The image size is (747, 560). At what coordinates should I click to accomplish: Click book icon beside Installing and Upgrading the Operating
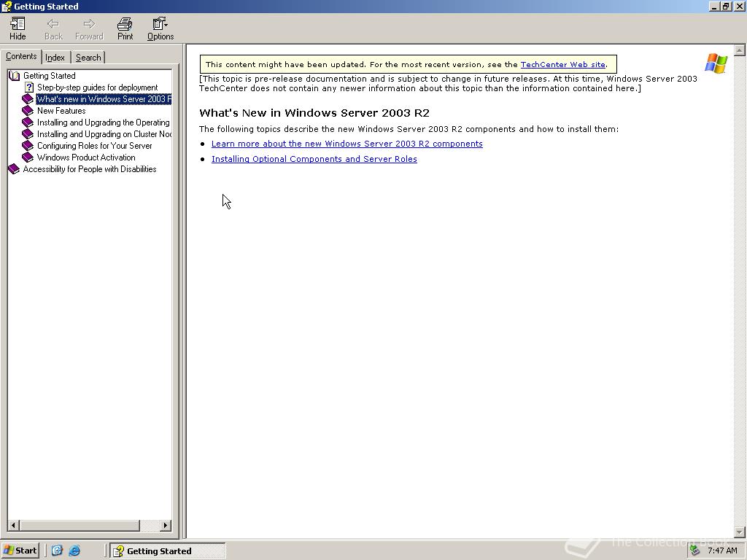[28, 122]
